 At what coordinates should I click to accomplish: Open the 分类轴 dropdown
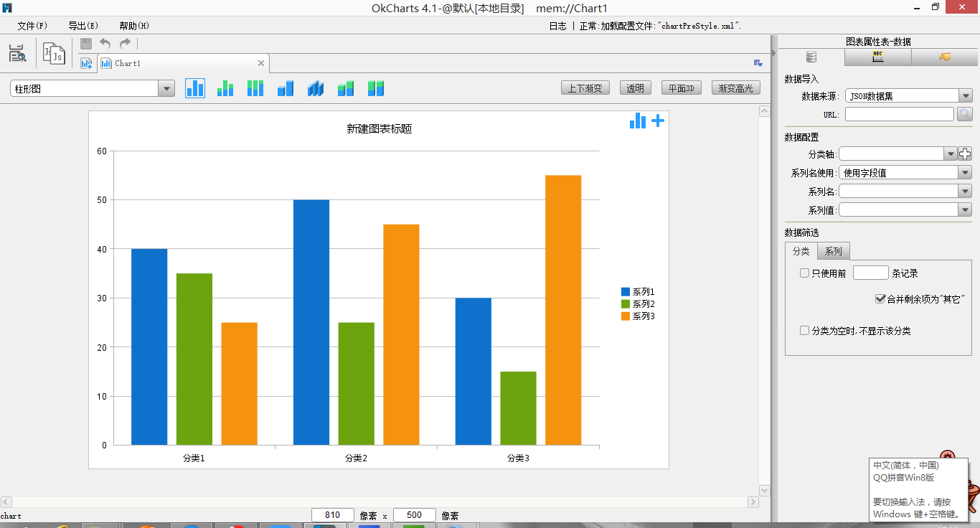(x=951, y=154)
